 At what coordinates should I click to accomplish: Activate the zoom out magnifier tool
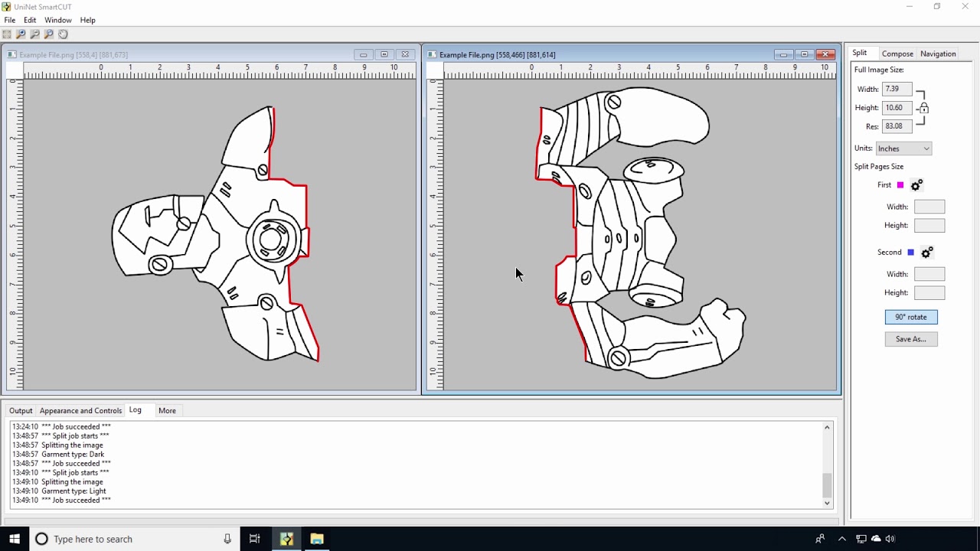pos(34,34)
